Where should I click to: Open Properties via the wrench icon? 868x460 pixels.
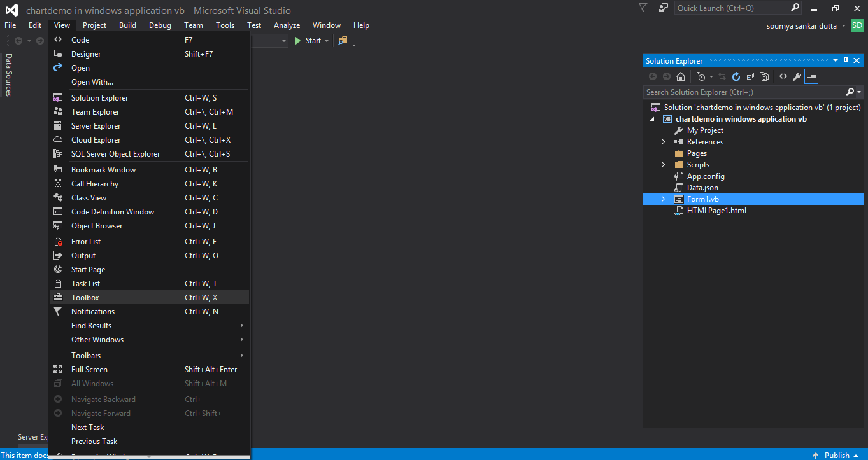797,76
